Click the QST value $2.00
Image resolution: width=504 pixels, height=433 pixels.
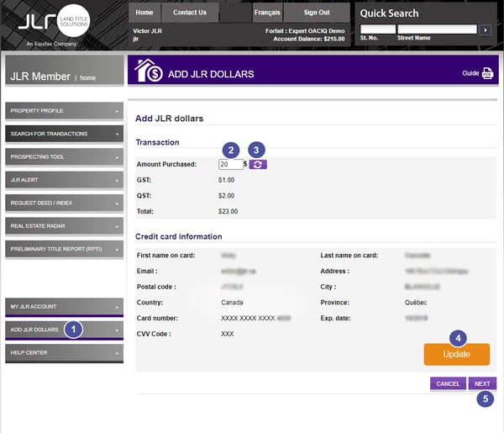(226, 196)
